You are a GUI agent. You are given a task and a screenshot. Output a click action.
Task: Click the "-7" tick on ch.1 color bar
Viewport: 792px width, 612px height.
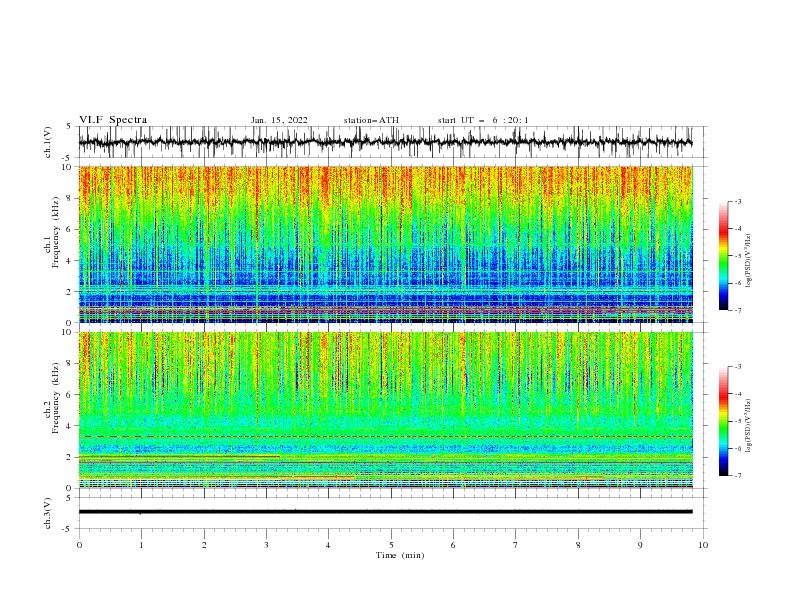click(x=738, y=310)
